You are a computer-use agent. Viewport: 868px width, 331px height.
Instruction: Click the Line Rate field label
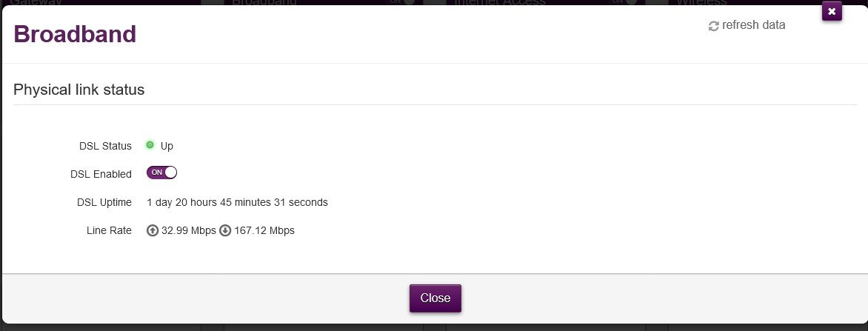[109, 230]
